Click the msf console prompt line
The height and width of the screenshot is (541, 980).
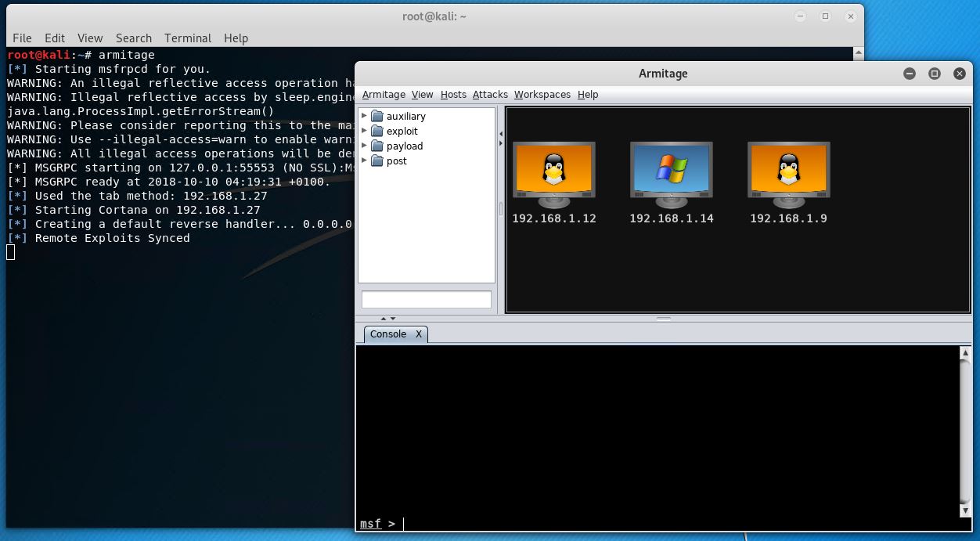tap(658, 523)
